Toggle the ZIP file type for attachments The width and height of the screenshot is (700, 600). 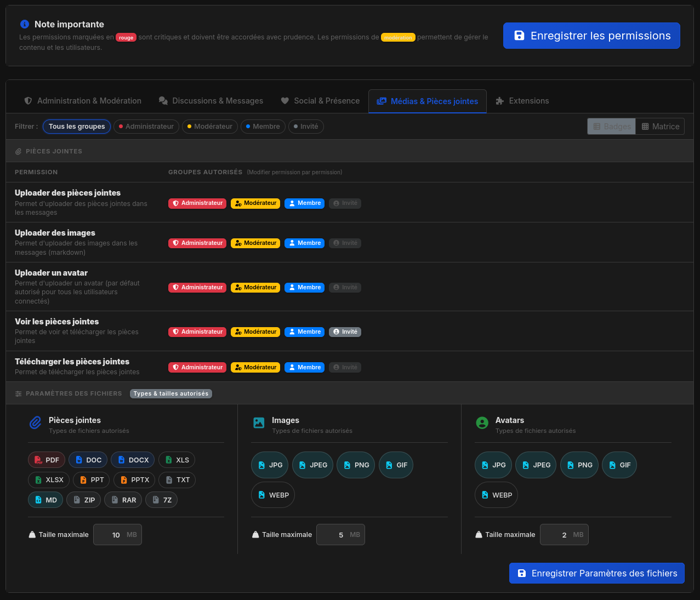(84, 500)
